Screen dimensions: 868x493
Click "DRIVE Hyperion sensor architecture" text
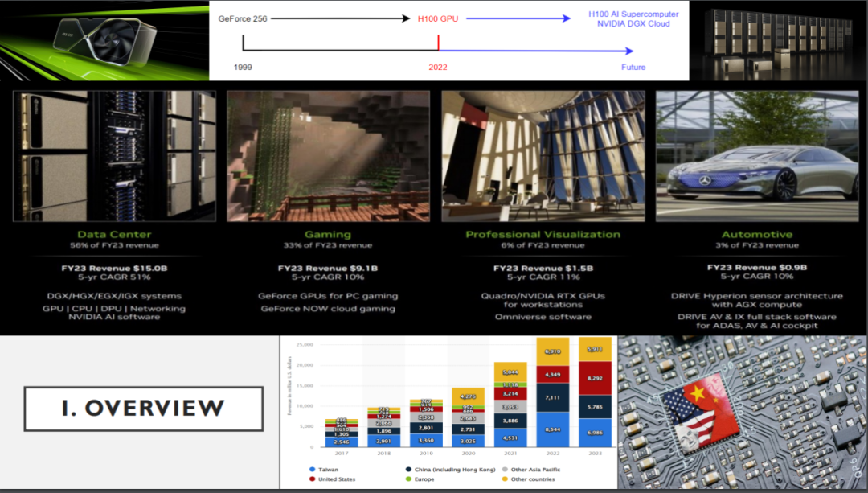point(757,296)
